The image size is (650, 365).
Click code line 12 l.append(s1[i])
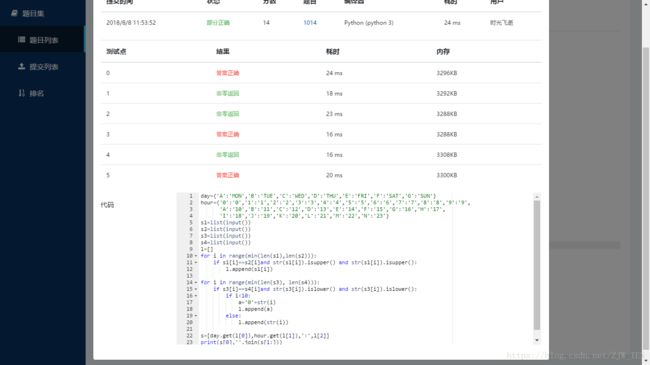249,269
